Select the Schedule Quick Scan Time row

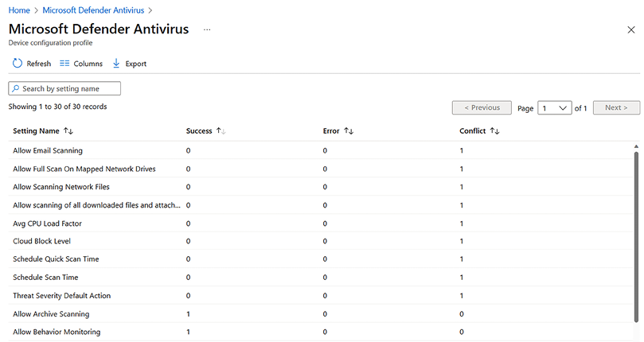[320, 259]
